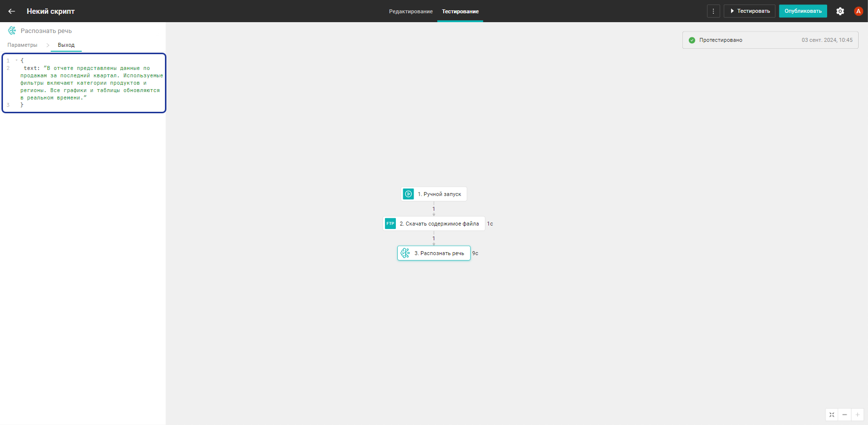Click the Тестировать button
Image resolution: width=868 pixels, height=425 pixels.
tap(749, 11)
